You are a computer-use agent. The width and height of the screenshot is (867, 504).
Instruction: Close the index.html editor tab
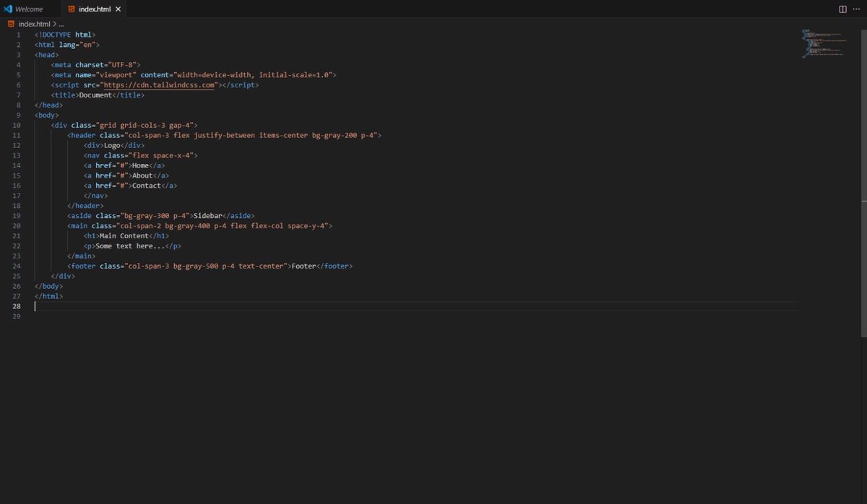point(118,10)
